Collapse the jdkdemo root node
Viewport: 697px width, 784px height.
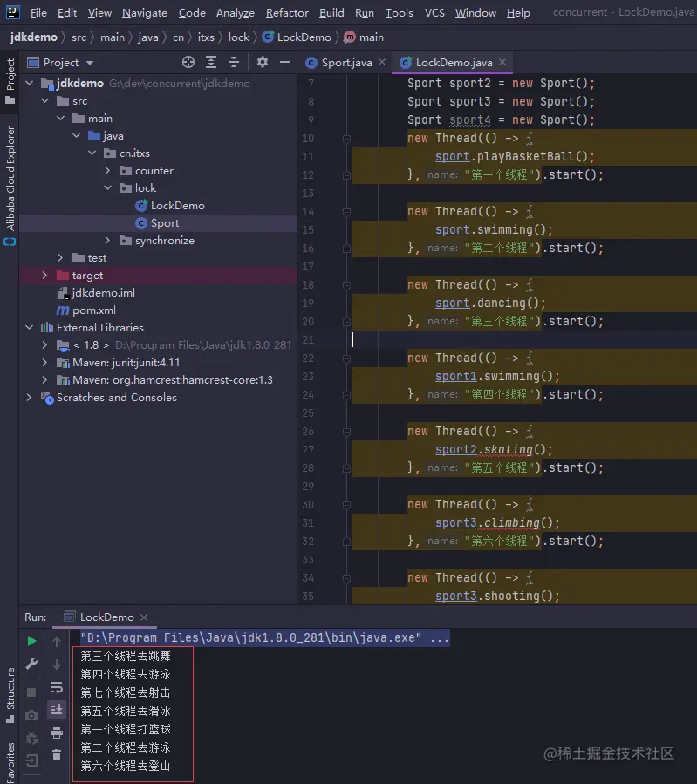click(30, 84)
